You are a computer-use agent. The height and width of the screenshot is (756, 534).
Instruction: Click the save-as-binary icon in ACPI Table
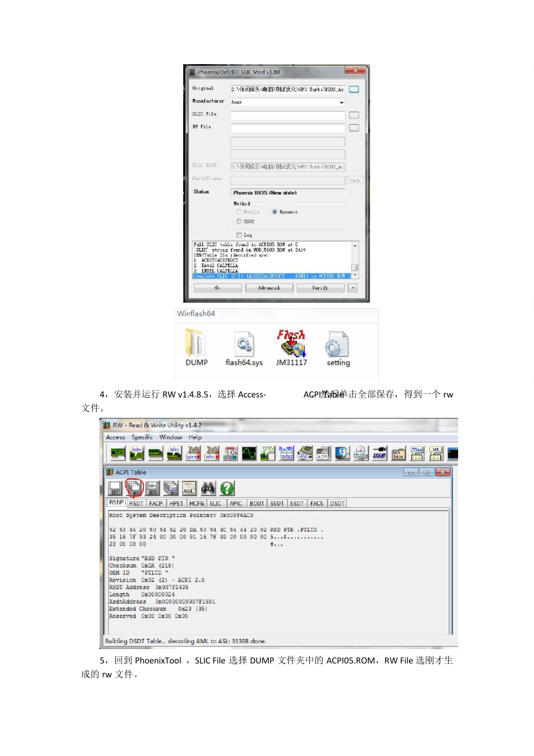tap(152, 488)
